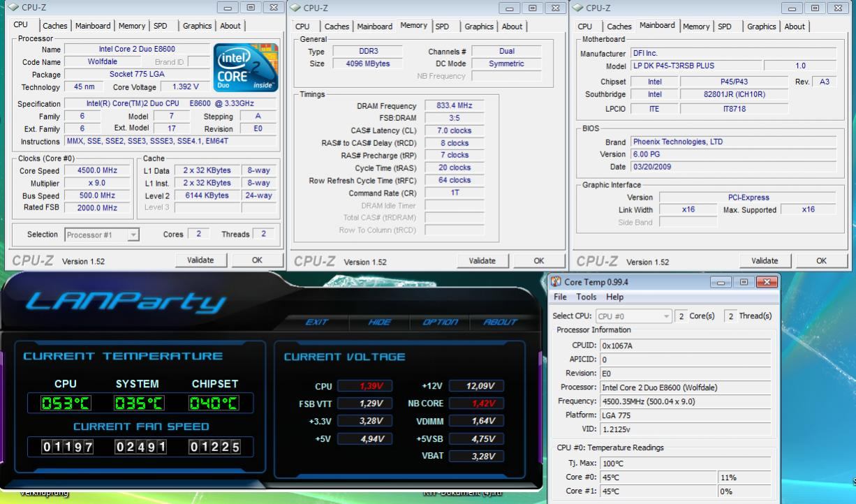This screenshot has width=856, height=504.
Task: Open File menu in Core Temp
Action: click(560, 297)
